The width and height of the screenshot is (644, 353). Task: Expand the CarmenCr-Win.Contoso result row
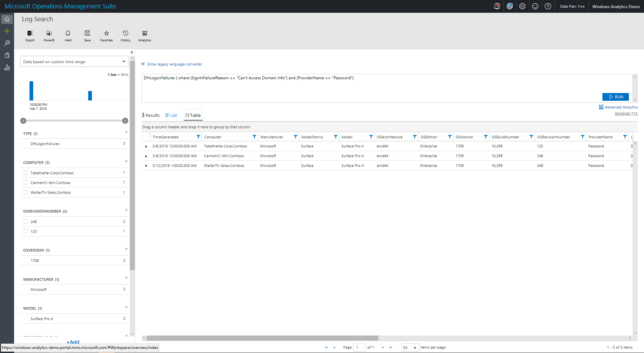(146, 156)
